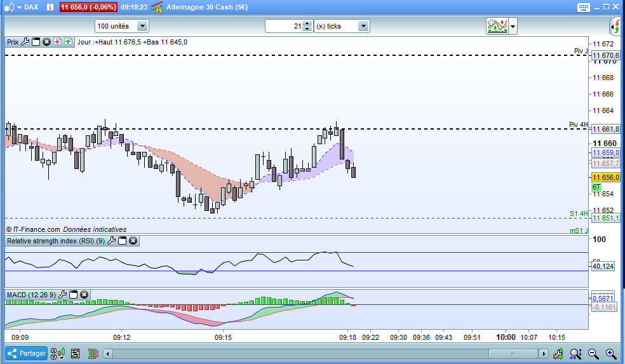Open the DAX instrument menu arrow
625x364 pixels.
pos(19,7)
